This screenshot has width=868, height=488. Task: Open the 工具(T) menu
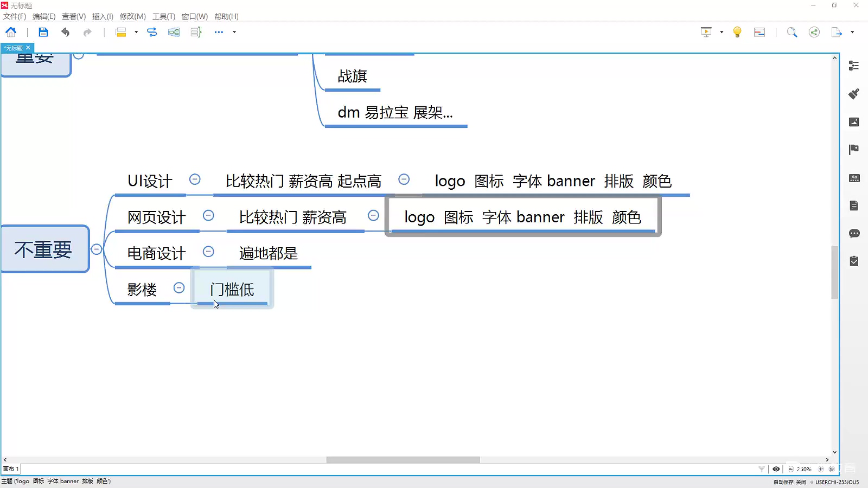[164, 16]
